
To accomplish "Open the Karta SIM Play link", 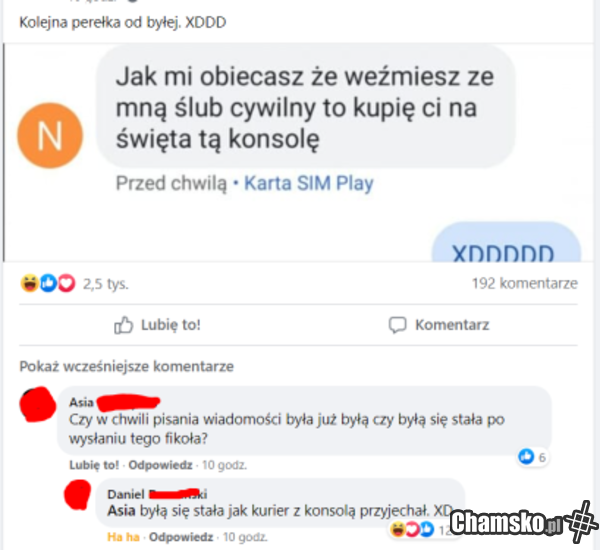I will (308, 183).
